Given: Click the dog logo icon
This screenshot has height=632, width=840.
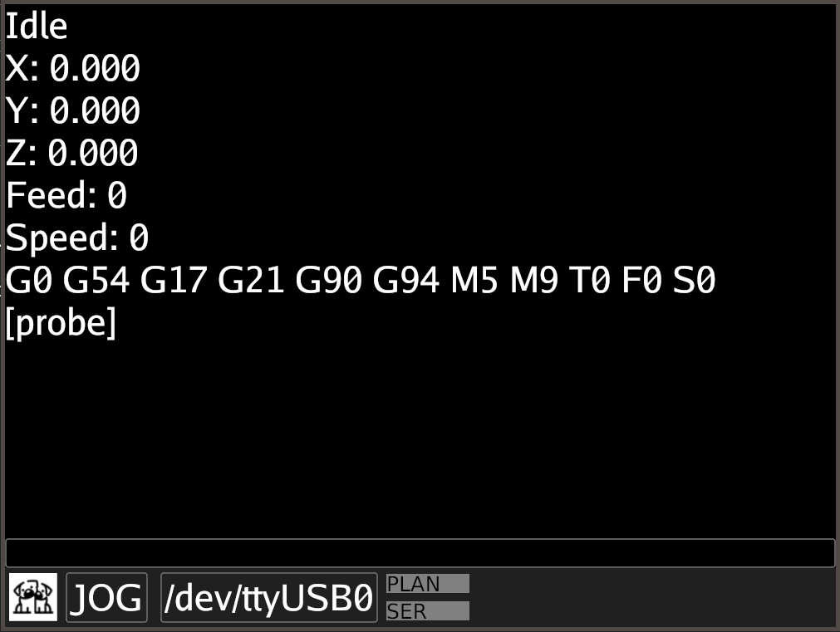Looking at the screenshot, I should click(33, 597).
